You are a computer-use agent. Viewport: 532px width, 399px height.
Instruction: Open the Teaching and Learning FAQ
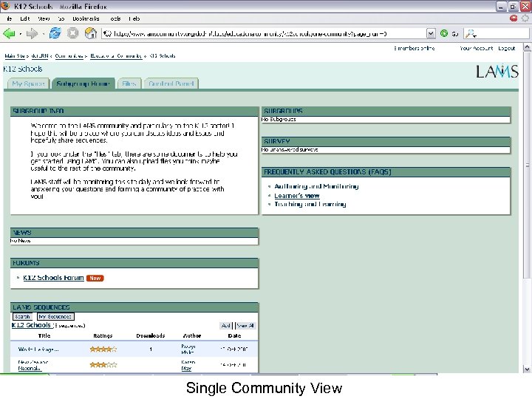(x=310, y=204)
